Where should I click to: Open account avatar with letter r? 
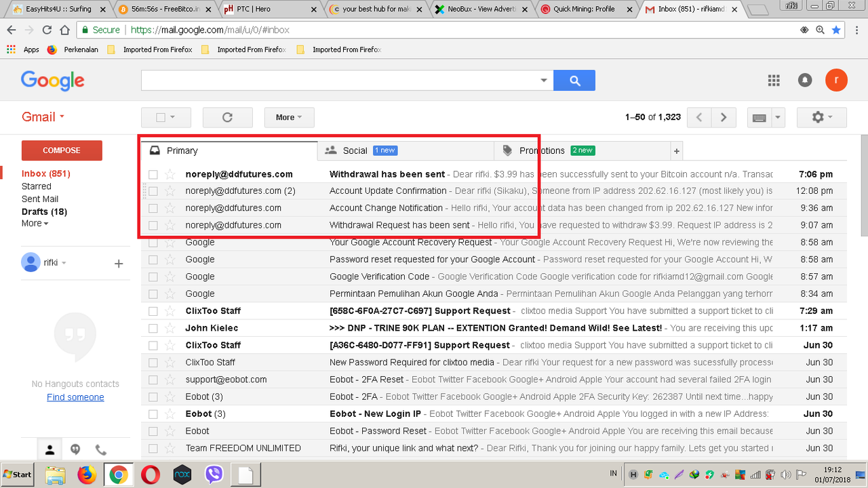[x=836, y=80]
